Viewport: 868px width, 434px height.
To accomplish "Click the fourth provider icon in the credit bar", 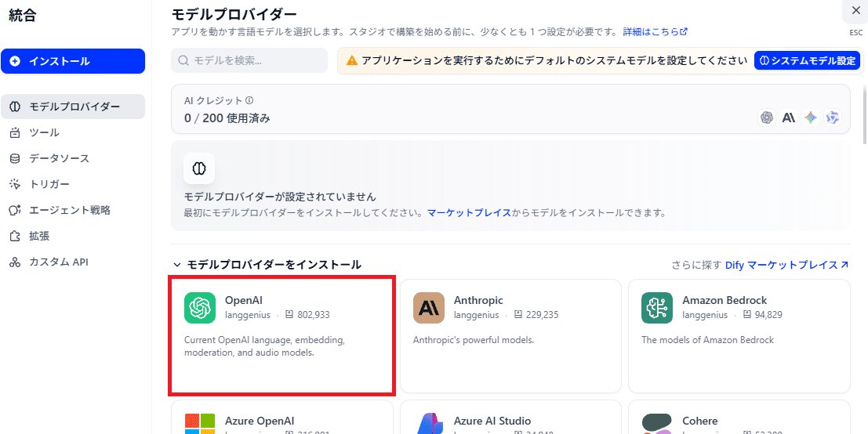I will pyautogui.click(x=833, y=118).
